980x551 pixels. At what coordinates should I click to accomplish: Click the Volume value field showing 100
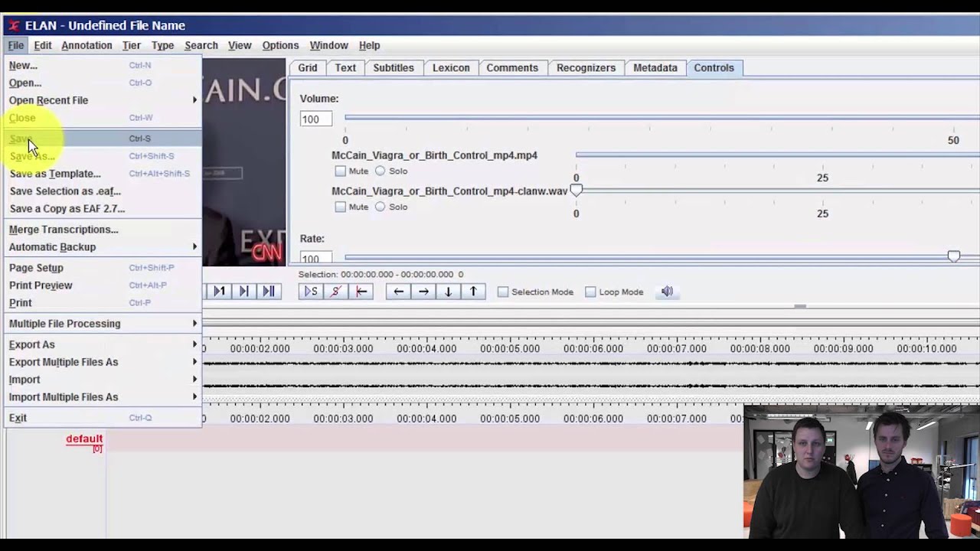316,119
